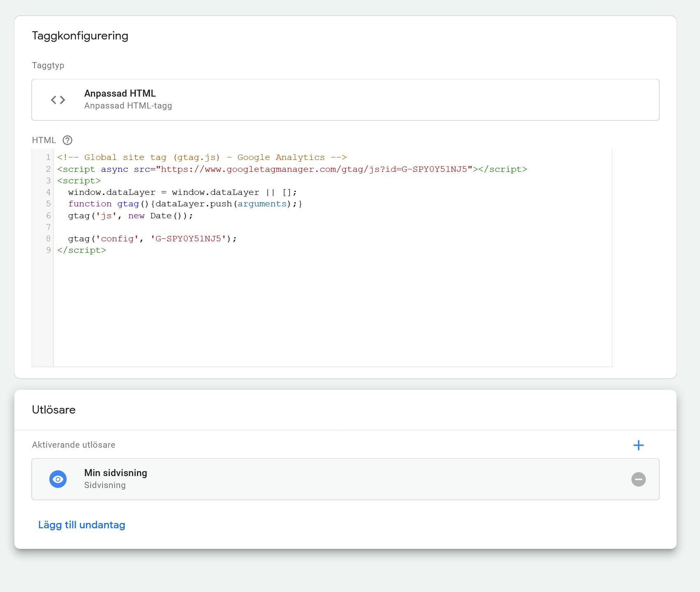Click the Utlösare section heading
Screen dimensions: 700x592
[x=54, y=410]
